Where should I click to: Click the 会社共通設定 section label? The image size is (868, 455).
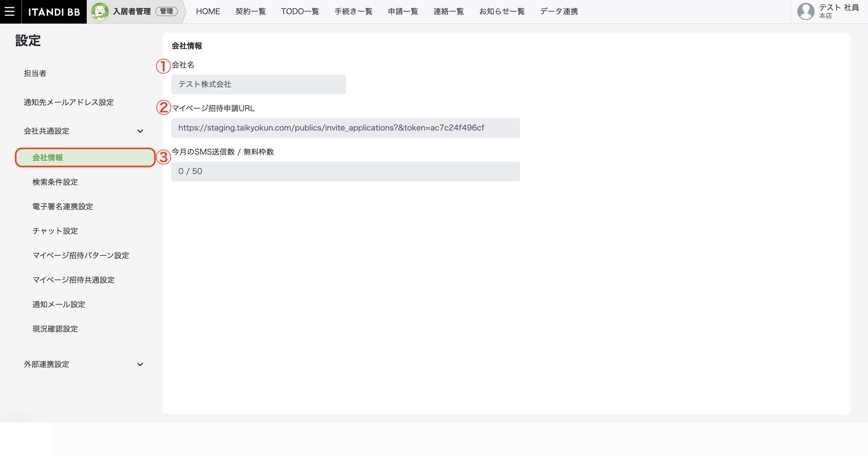(47, 131)
